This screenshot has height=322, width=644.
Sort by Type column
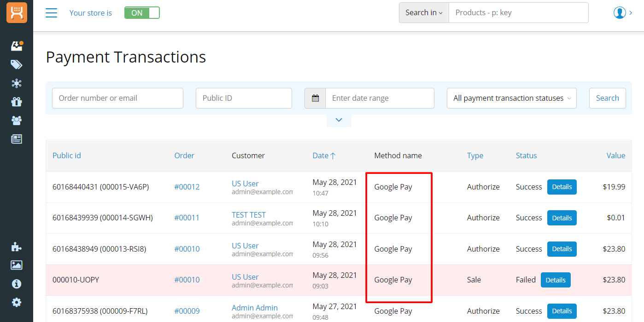click(475, 155)
